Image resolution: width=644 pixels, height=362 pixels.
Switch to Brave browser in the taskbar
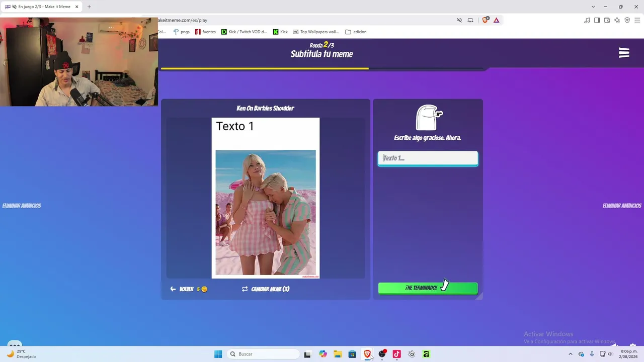(x=367, y=354)
